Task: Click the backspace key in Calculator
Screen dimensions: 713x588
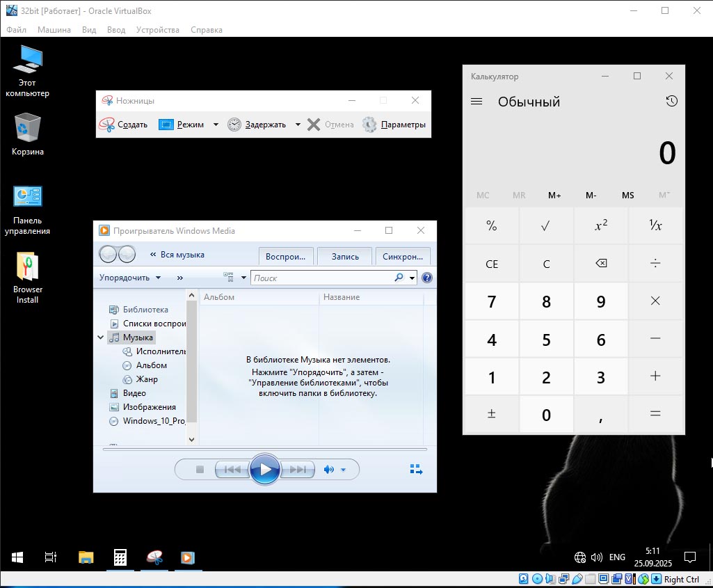Action: tap(601, 263)
